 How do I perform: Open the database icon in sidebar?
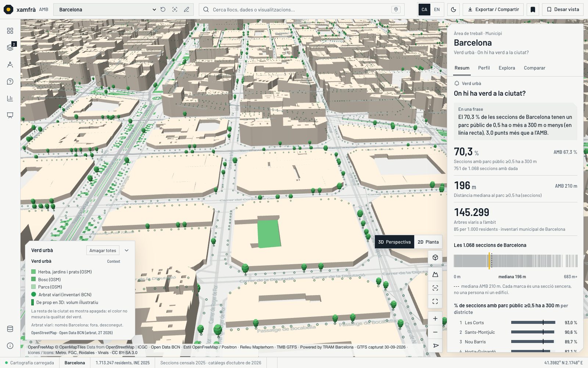coord(10,329)
